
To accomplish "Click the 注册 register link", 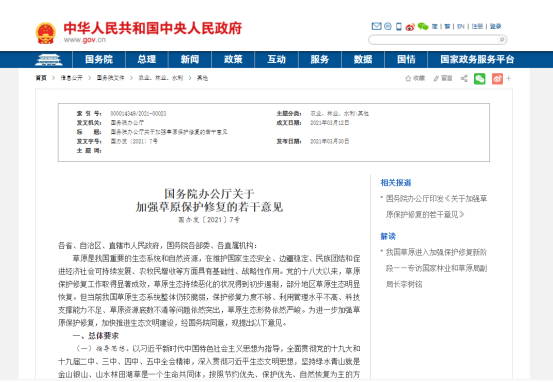I will coord(477,26).
